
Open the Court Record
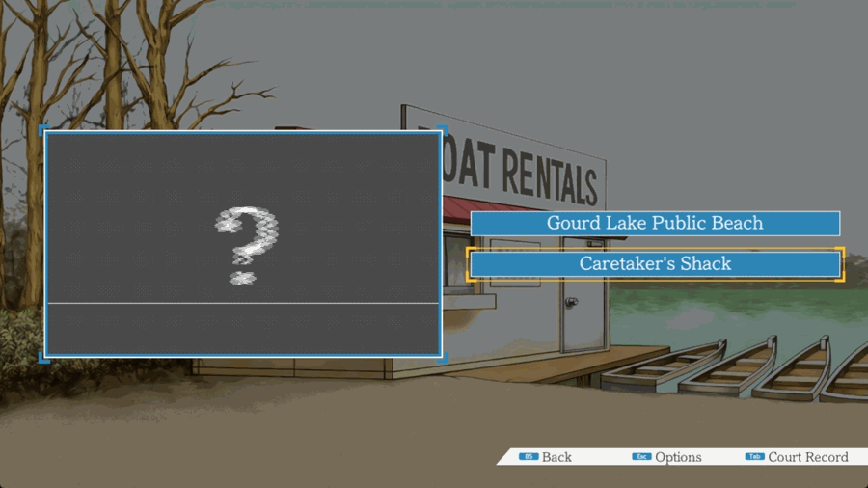coord(807,457)
